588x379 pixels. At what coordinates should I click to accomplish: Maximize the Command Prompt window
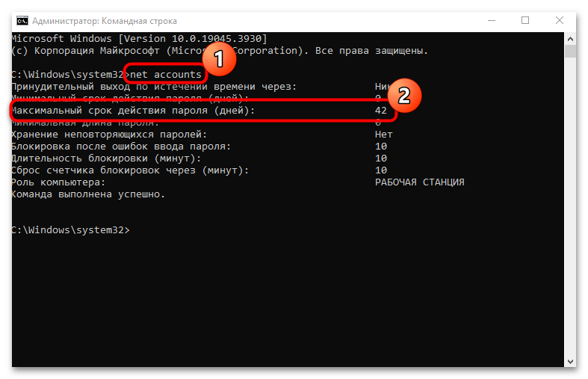525,20
